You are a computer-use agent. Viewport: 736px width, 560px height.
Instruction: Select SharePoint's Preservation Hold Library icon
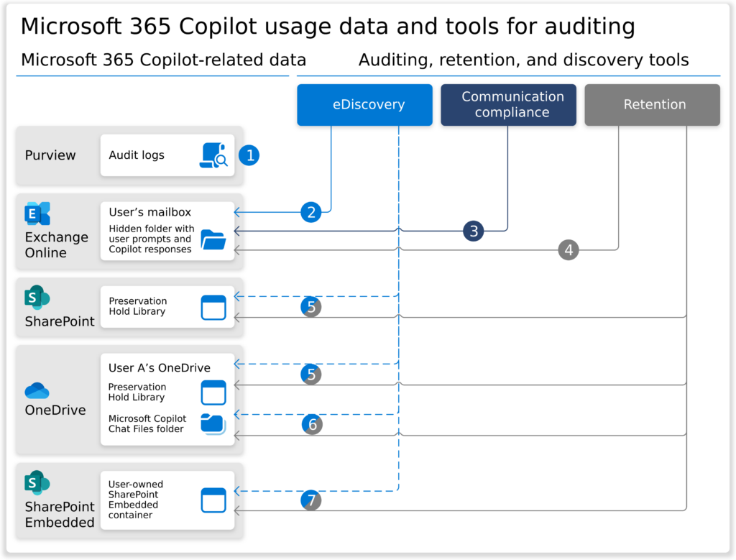click(213, 308)
